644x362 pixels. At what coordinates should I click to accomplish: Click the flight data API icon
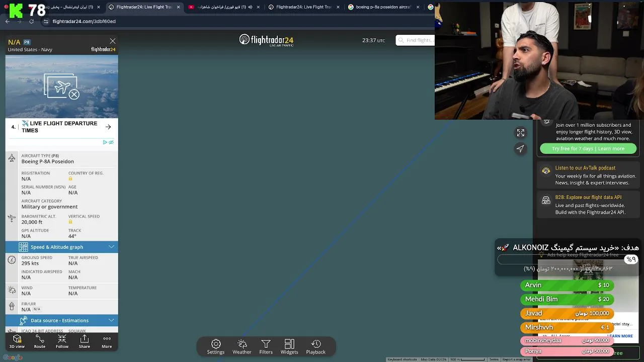pyautogui.click(x=546, y=201)
